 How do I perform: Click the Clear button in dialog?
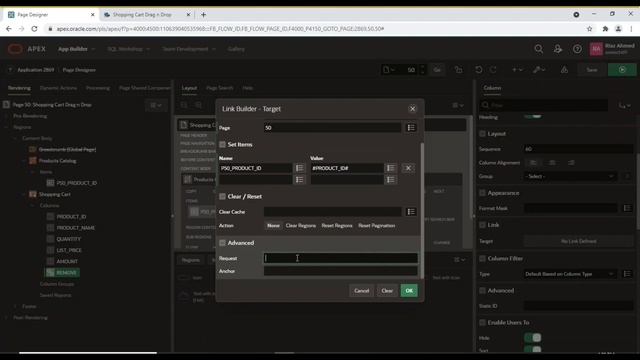(x=387, y=291)
